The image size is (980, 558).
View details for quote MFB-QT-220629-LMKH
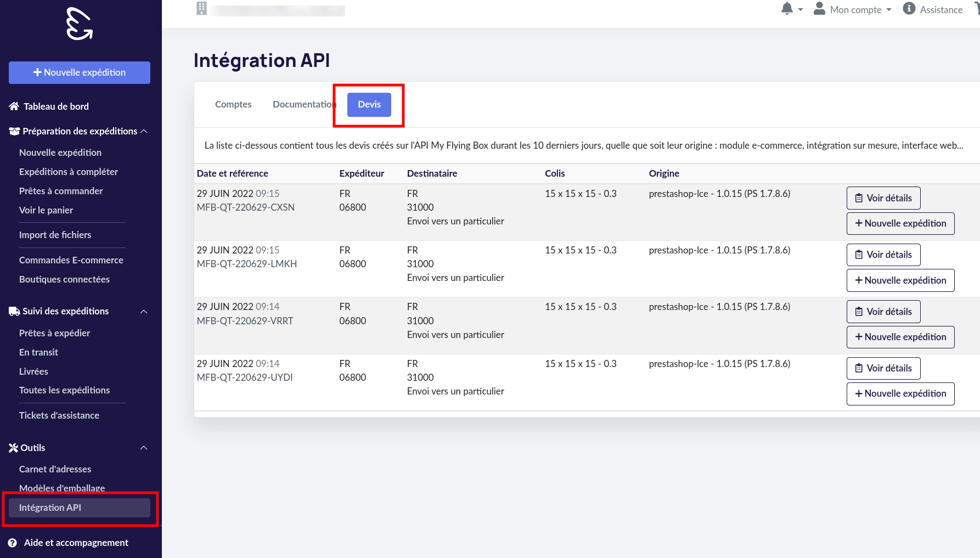coord(883,255)
